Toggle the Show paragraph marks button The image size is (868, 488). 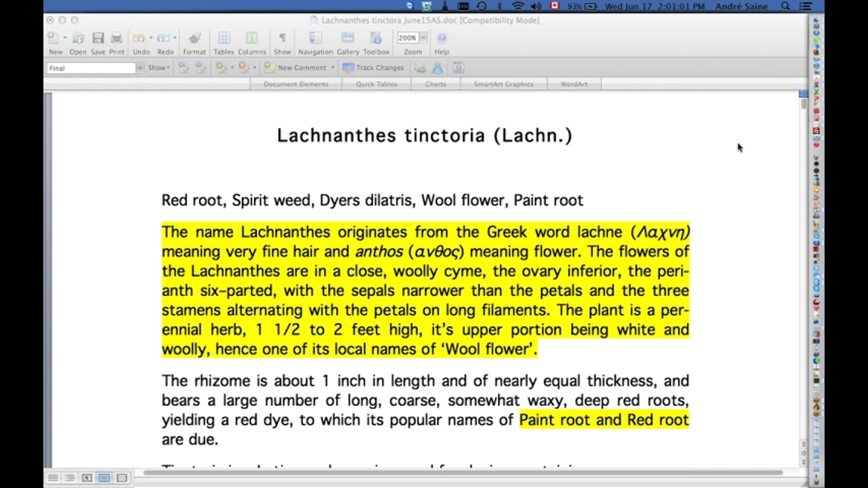(282, 38)
